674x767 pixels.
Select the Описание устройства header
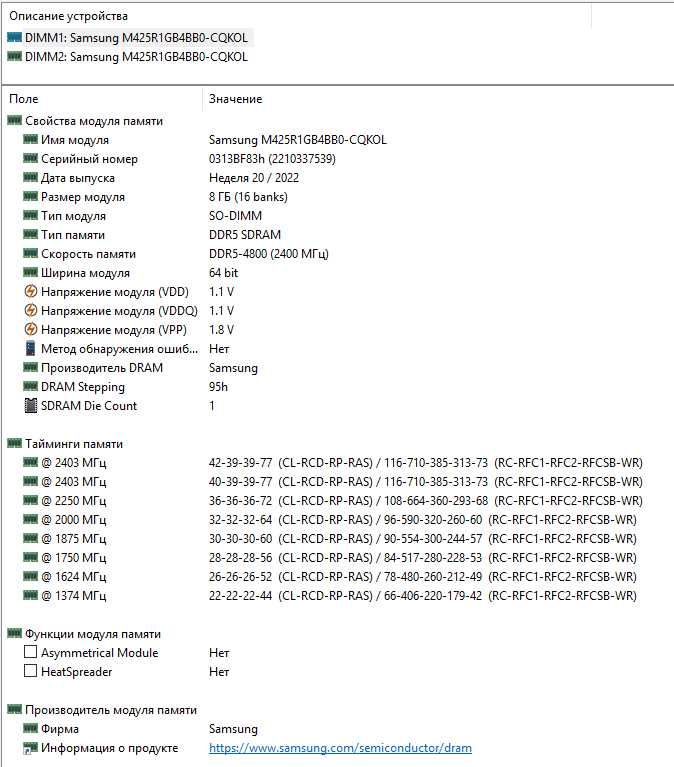(x=68, y=16)
